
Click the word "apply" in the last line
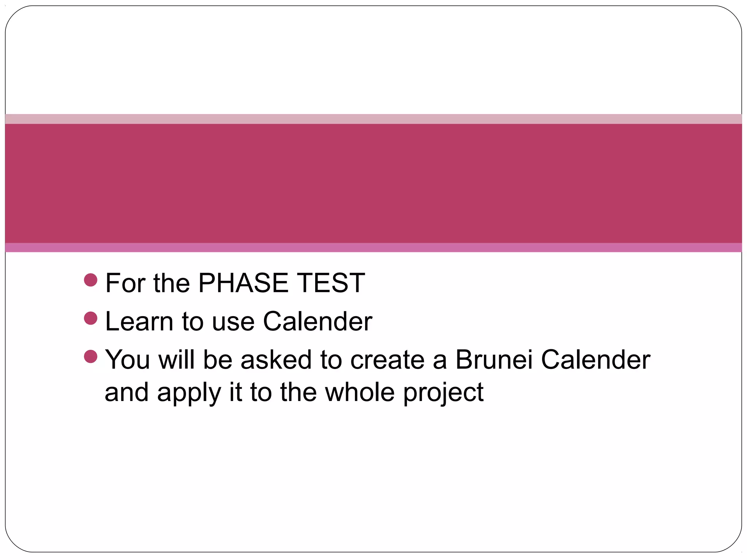click(189, 393)
